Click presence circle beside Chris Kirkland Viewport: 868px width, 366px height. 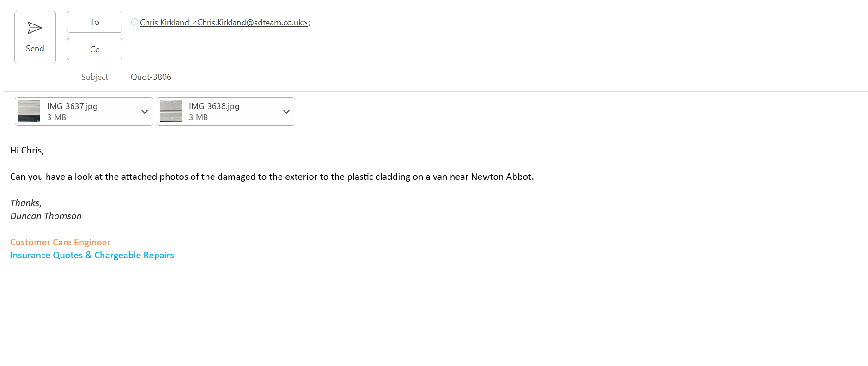tap(134, 22)
